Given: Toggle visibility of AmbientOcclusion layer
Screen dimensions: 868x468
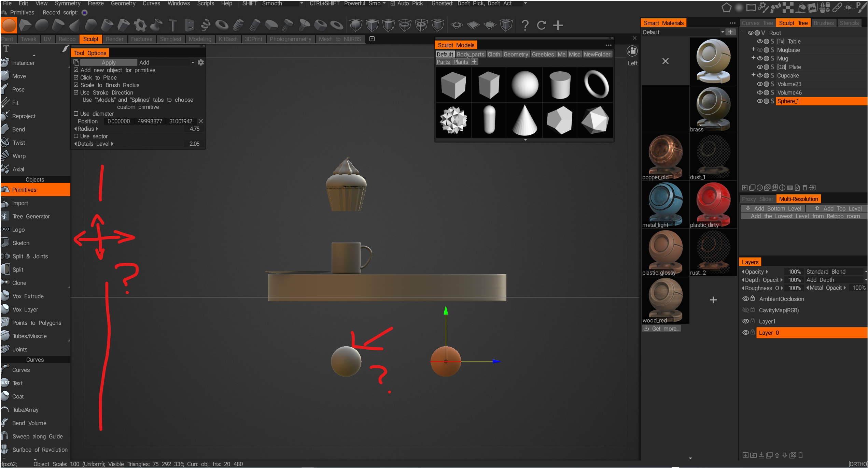Looking at the screenshot, I should tap(746, 299).
